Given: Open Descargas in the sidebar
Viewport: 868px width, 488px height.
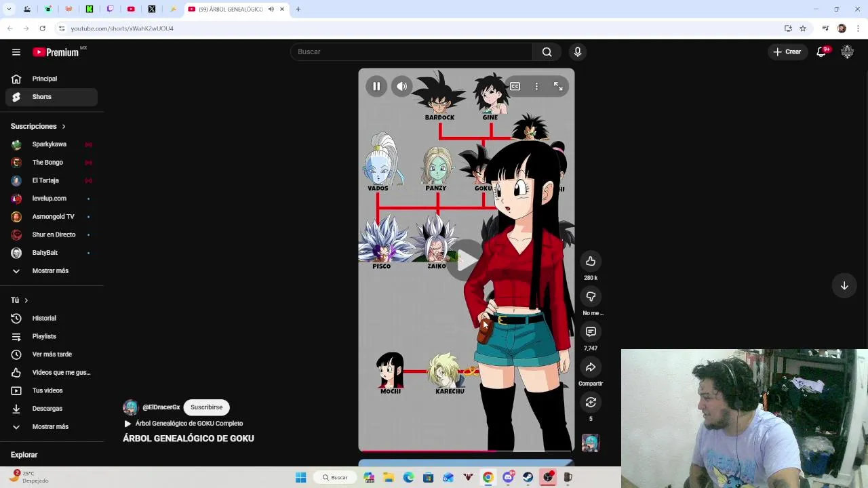Looking at the screenshot, I should pos(52,409).
